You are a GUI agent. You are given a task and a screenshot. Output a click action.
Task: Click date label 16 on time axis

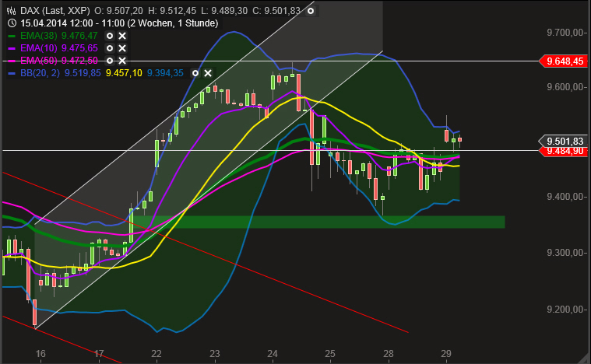40,354
